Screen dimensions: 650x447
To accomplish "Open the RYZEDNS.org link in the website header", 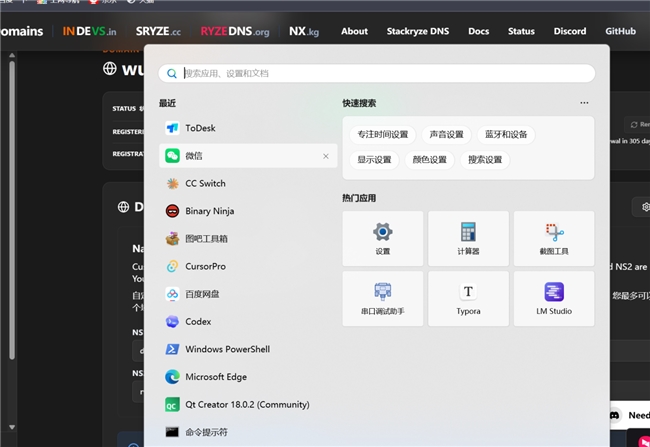I will coord(235,31).
